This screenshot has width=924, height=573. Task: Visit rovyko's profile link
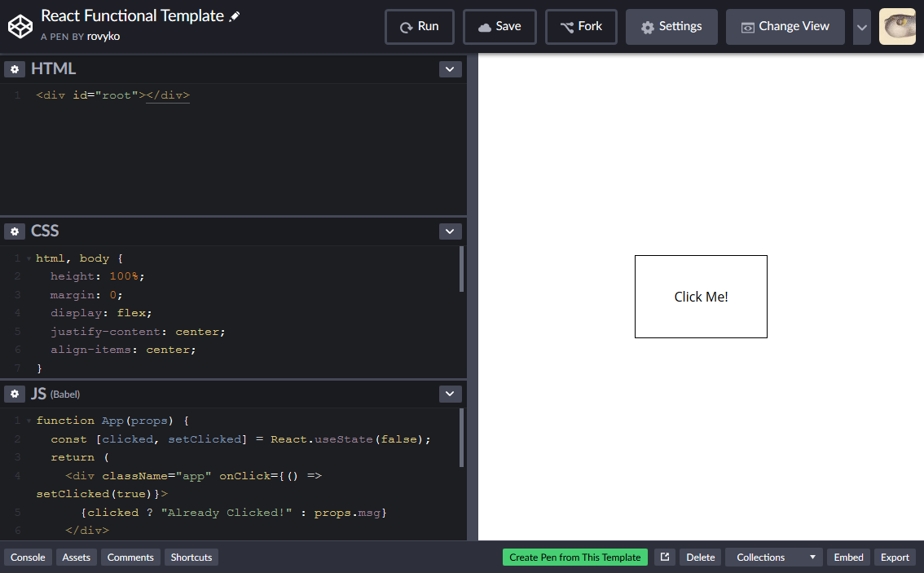pos(103,37)
